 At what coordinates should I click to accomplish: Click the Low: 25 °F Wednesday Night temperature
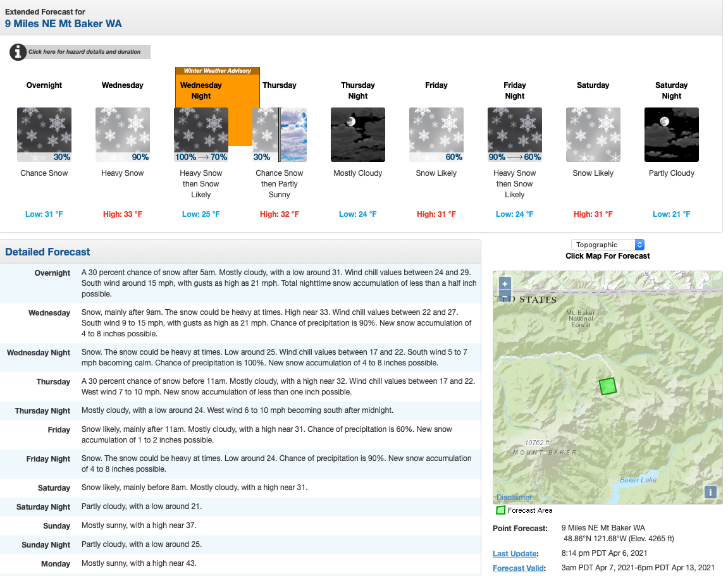201,214
